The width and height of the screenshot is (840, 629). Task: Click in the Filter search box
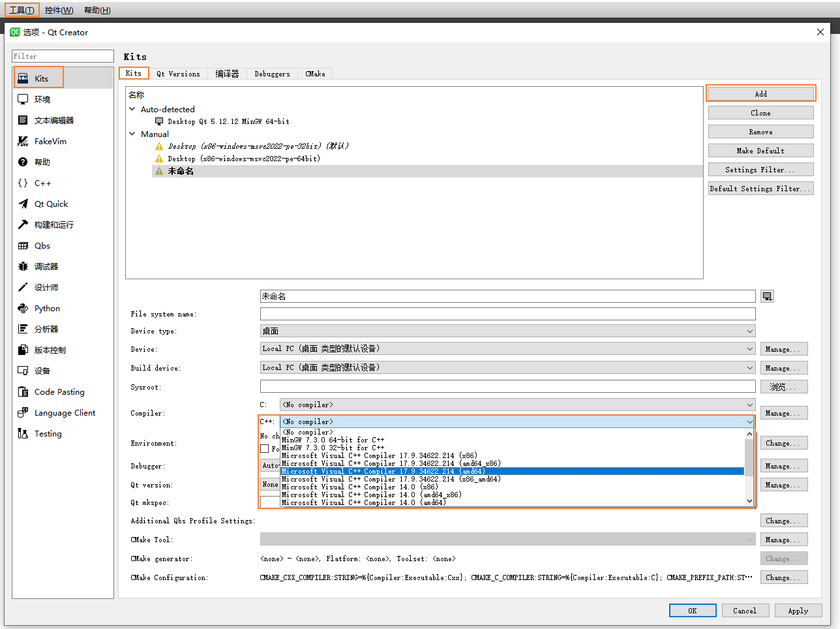click(63, 56)
